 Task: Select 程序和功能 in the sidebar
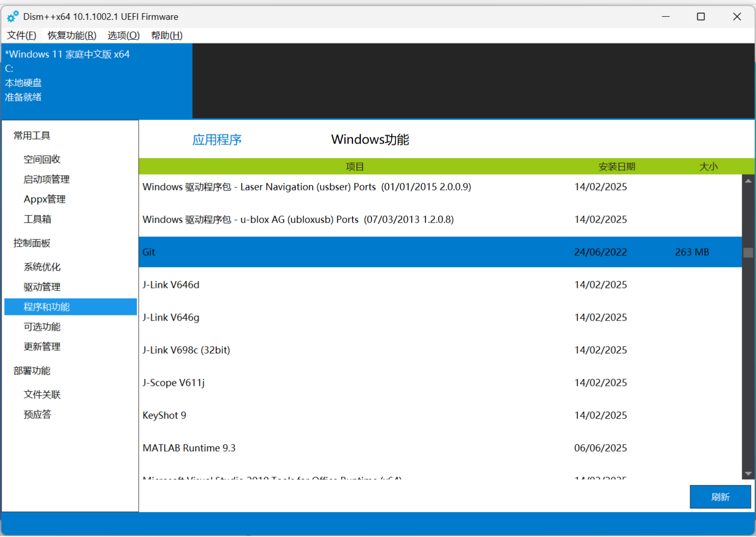(70, 307)
